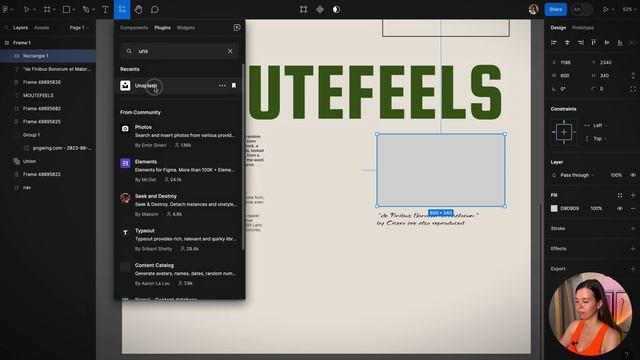640x360 pixels.
Task: Click the active Resources tool icon
Action: point(122,9)
